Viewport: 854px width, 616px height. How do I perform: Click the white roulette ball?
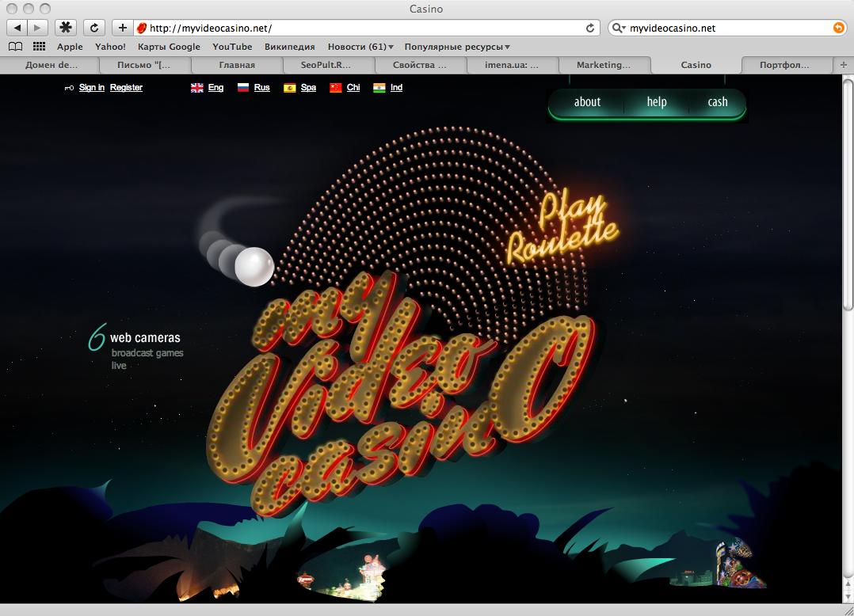[x=254, y=267]
